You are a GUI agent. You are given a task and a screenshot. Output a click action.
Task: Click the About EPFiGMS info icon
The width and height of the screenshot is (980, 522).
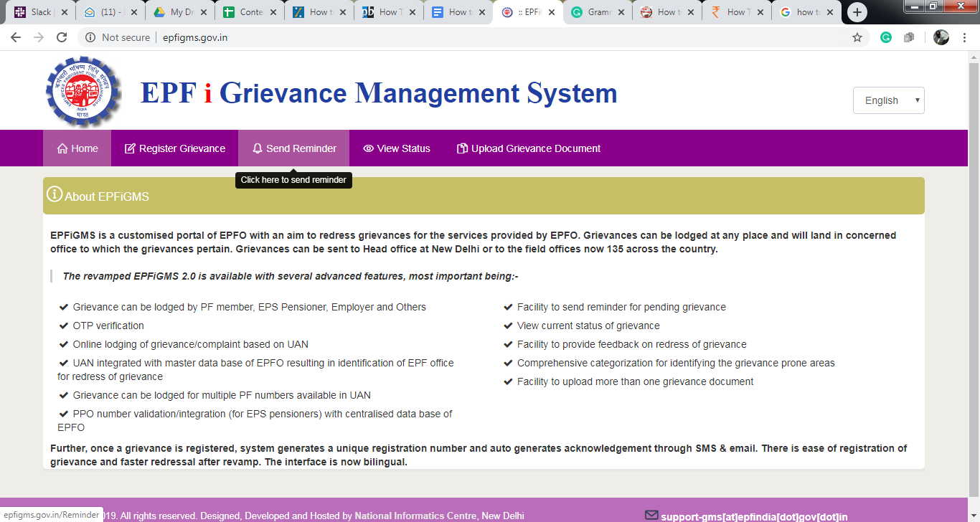tap(55, 194)
